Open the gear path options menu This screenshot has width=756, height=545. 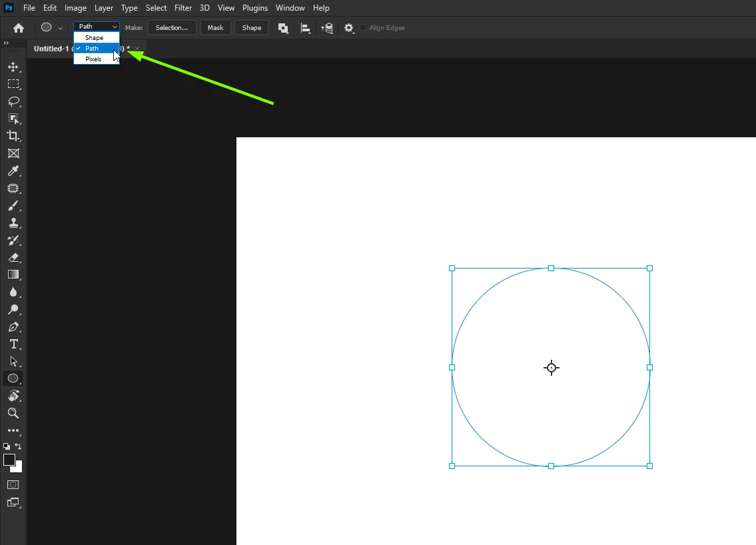(349, 28)
